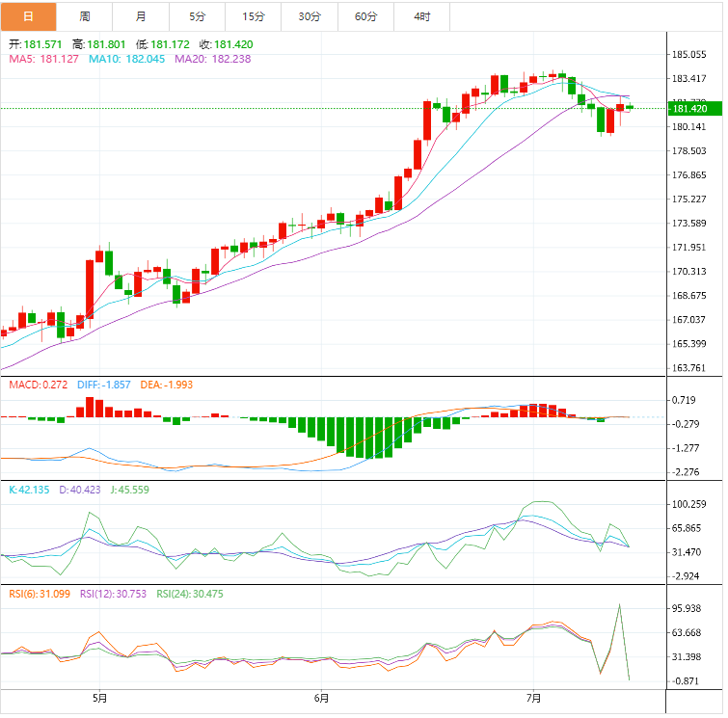The height and width of the screenshot is (718, 728).
Task: Click the D:40.423 value
Action: pyautogui.click(x=80, y=490)
